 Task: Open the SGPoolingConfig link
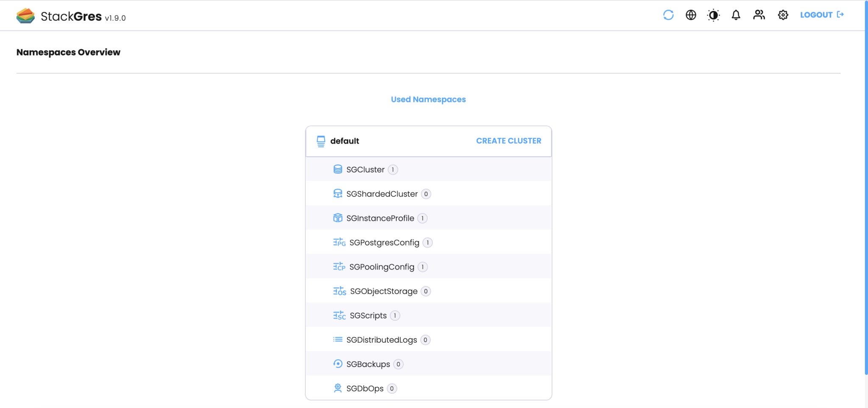(x=382, y=267)
